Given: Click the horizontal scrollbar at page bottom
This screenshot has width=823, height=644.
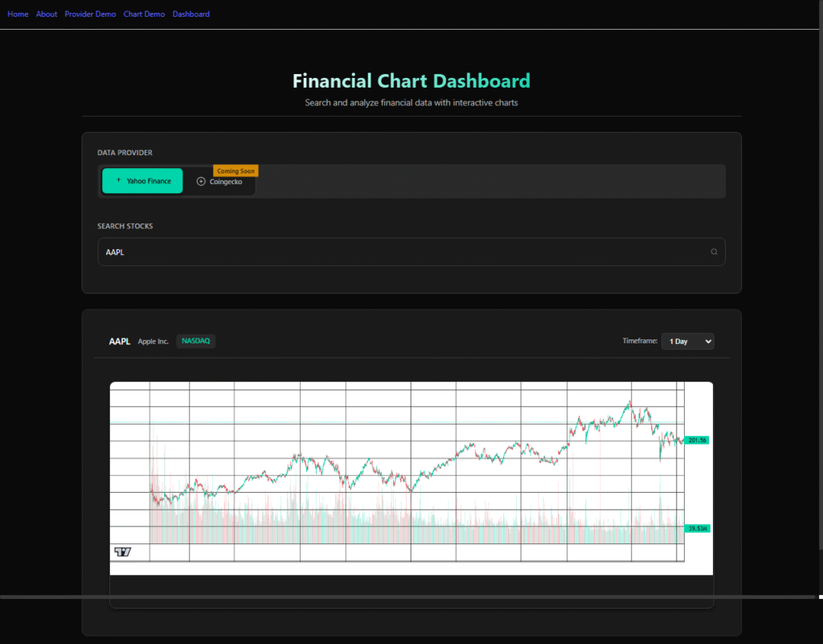Looking at the screenshot, I should click(402, 597).
